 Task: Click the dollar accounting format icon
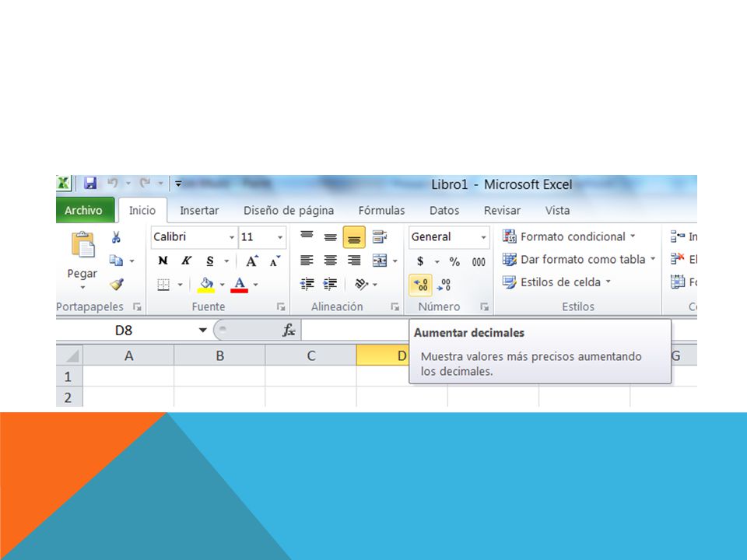coord(420,261)
